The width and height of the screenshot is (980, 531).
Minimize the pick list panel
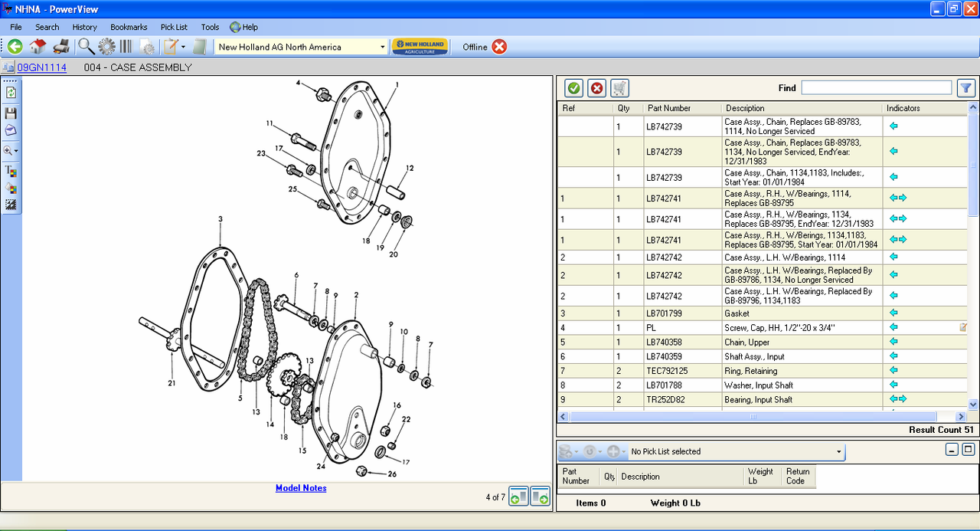pyautogui.click(x=952, y=450)
